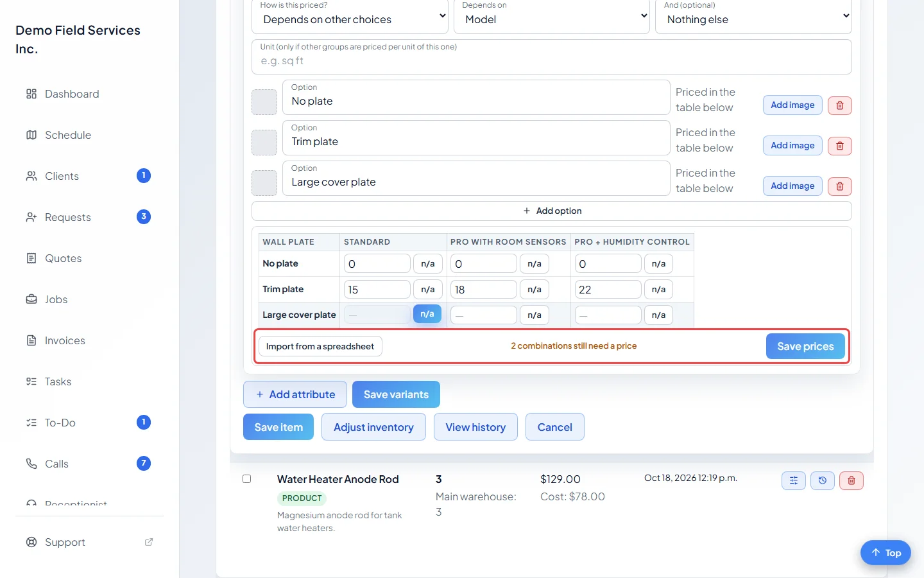
Task: Click the Schedule map icon
Action: (31, 135)
